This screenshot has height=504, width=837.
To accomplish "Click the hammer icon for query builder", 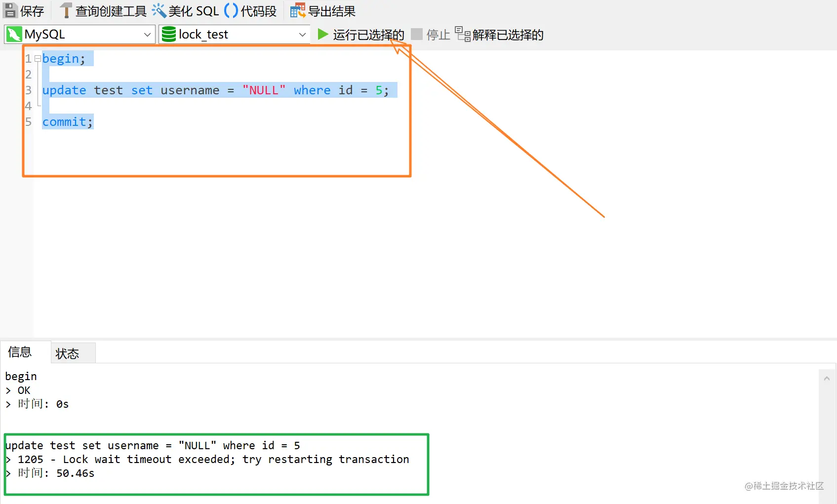I will pos(66,10).
